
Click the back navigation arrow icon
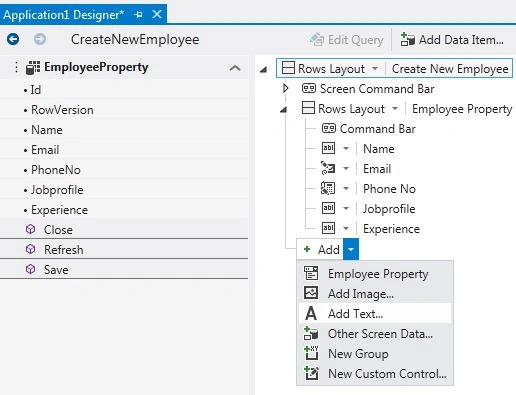point(13,39)
